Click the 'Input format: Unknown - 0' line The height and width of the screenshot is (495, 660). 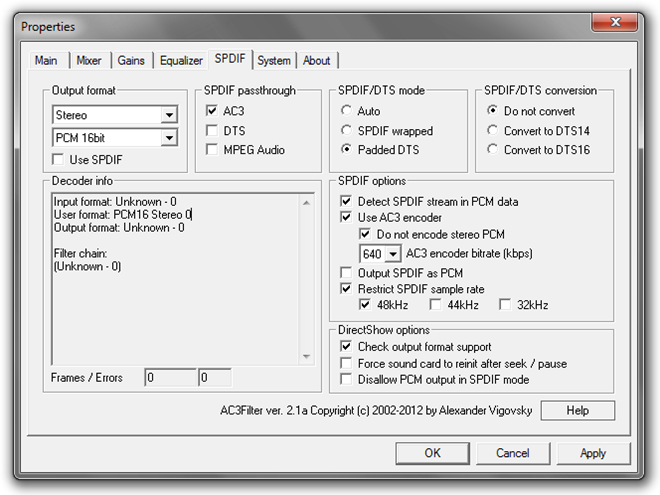click(115, 202)
